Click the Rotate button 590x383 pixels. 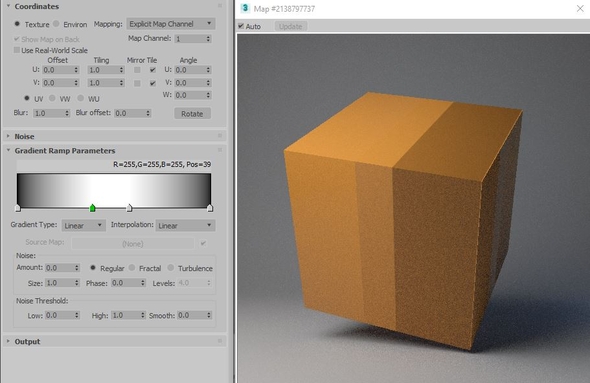[192, 114]
